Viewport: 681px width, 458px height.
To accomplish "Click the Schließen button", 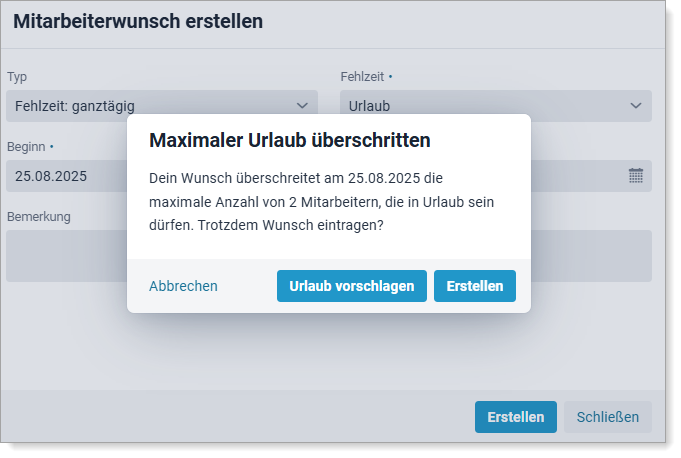I will click(608, 417).
